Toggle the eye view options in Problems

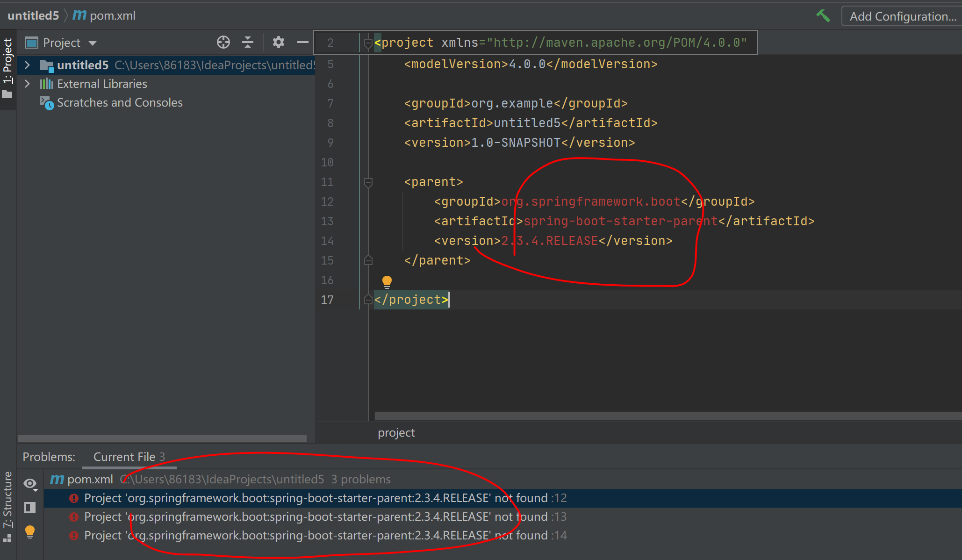tap(31, 484)
